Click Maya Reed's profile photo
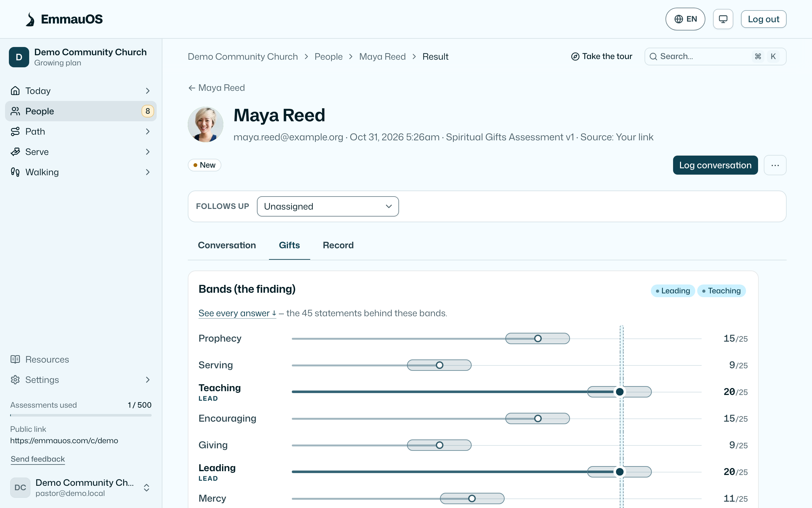Image resolution: width=812 pixels, height=508 pixels. click(x=205, y=125)
